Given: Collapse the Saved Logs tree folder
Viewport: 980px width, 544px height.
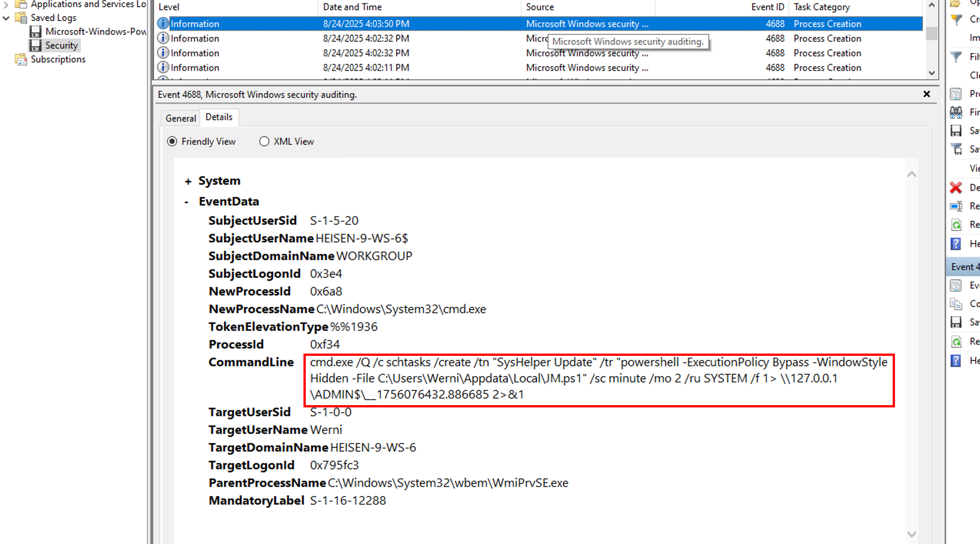Looking at the screenshot, I should (x=6, y=18).
